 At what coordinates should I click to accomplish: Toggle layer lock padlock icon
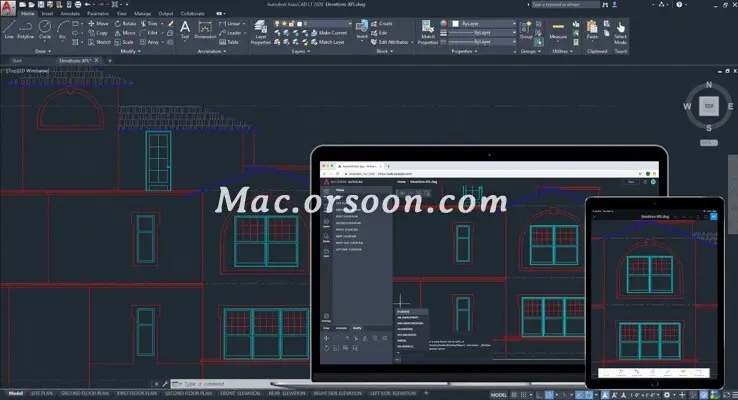[292, 24]
